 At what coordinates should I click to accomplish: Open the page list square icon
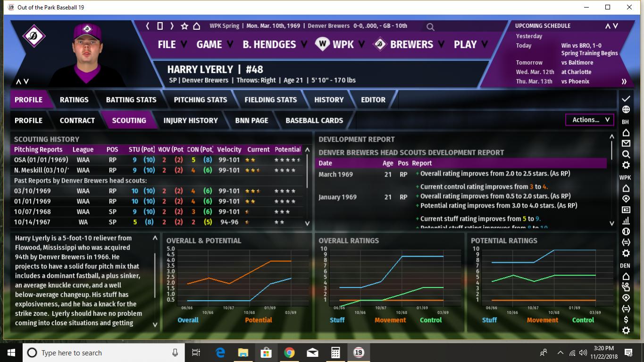(160, 26)
